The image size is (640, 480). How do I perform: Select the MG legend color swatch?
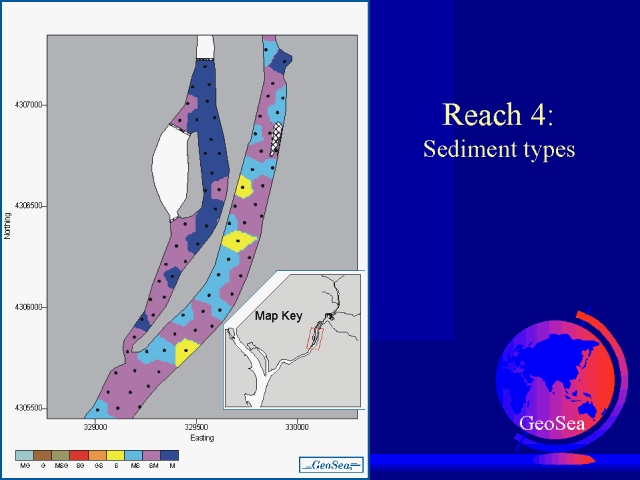(26, 455)
